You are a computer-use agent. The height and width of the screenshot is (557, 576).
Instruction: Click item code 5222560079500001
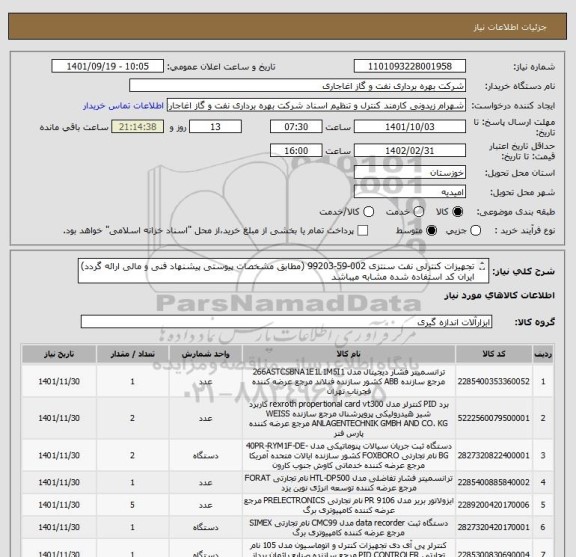click(494, 418)
